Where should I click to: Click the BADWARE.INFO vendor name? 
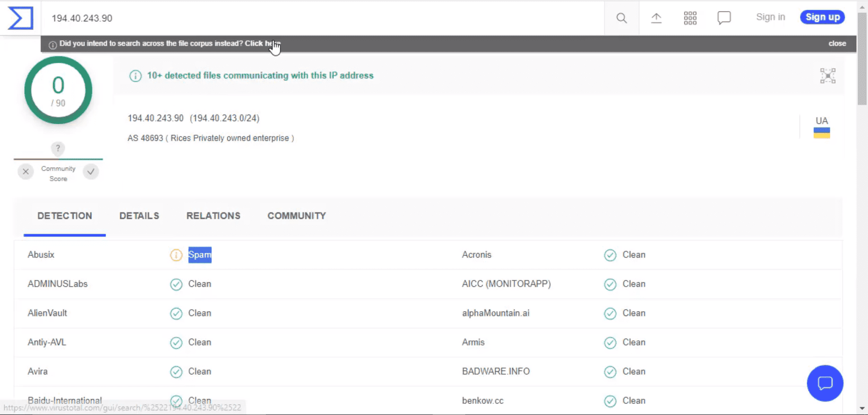(x=496, y=372)
